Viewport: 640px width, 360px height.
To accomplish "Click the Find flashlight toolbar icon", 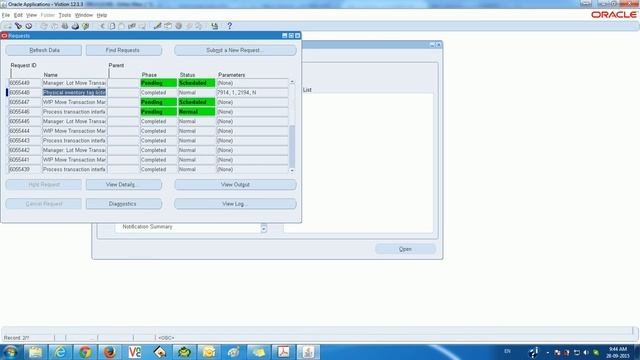I will click(18, 26).
